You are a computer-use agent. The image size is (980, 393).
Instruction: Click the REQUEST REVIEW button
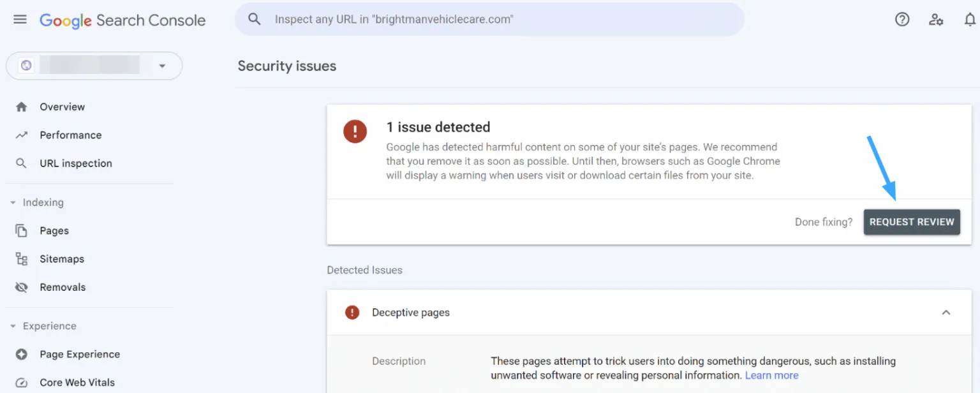[912, 221]
